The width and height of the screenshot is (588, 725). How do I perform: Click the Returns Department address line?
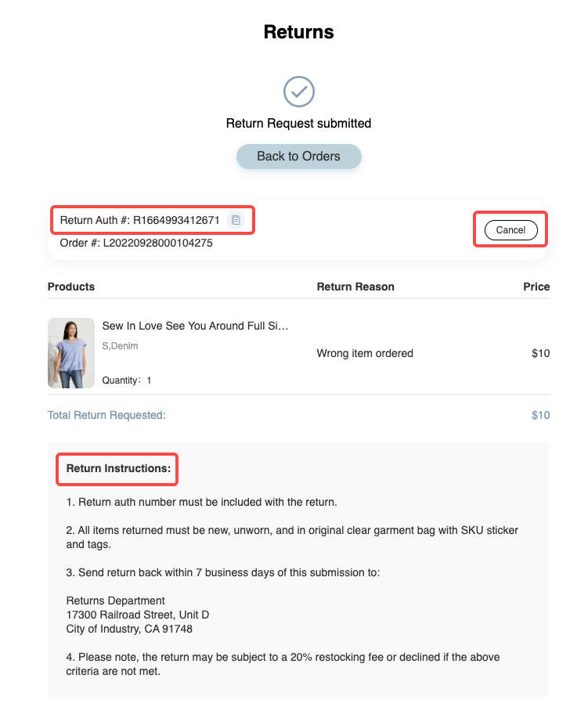[115, 601]
